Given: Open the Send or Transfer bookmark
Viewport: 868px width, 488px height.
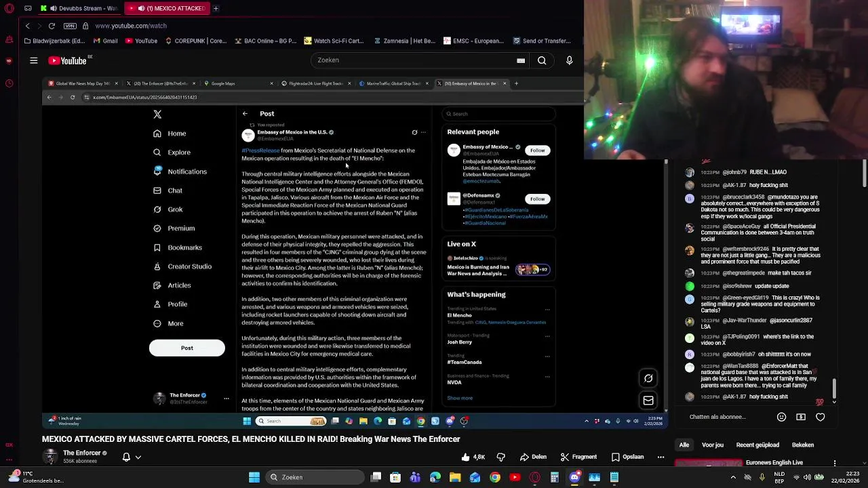Looking at the screenshot, I should (542, 41).
